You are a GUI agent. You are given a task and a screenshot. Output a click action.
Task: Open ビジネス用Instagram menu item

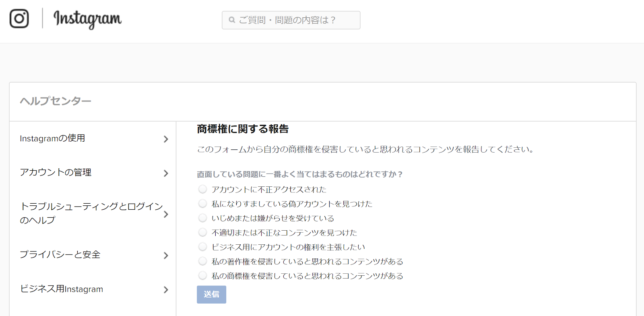[x=62, y=289]
